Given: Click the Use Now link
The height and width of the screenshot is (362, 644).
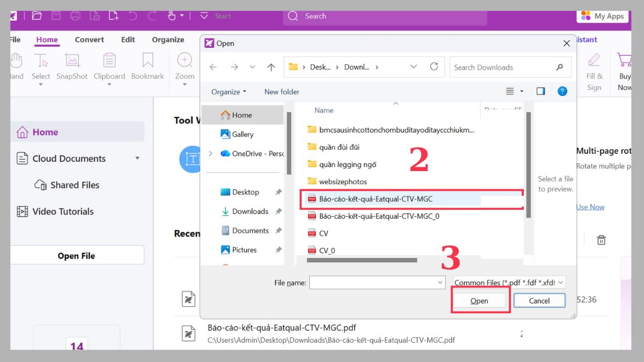Looking at the screenshot, I should coord(590,206).
